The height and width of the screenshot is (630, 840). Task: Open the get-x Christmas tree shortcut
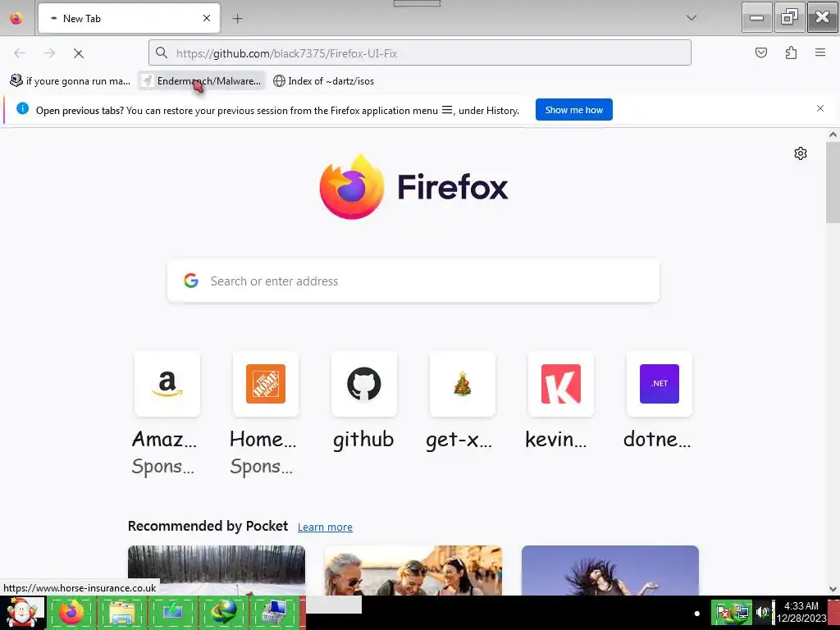463,384
